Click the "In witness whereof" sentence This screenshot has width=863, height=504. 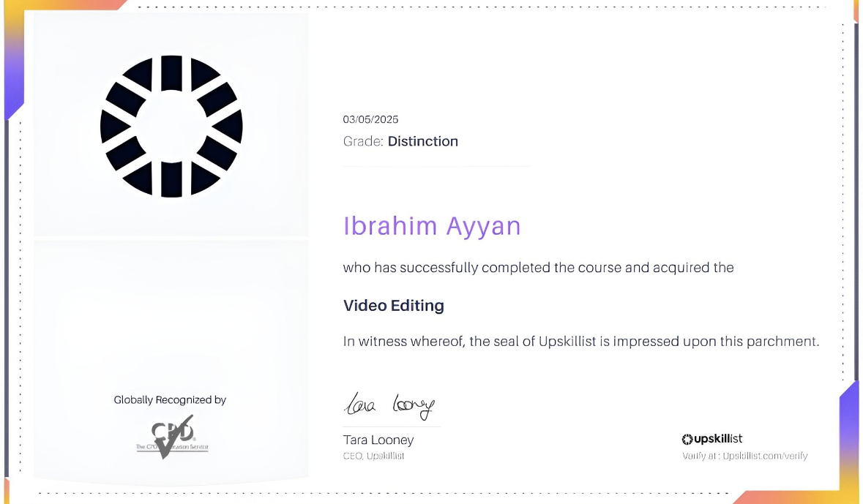(x=581, y=341)
